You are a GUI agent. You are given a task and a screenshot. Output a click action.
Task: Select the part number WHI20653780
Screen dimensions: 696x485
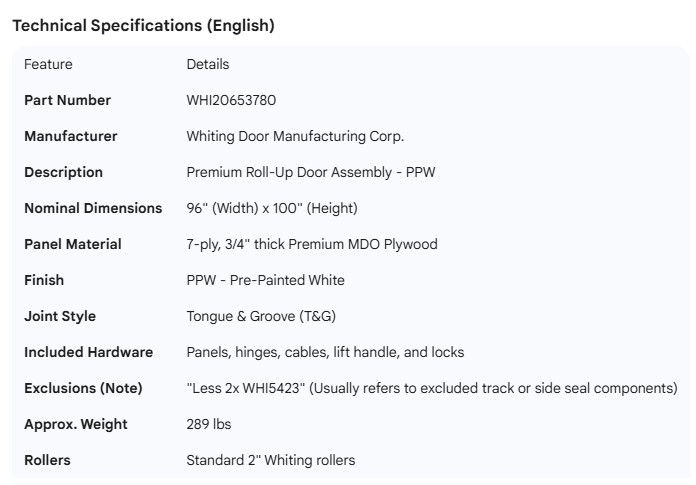(231, 100)
